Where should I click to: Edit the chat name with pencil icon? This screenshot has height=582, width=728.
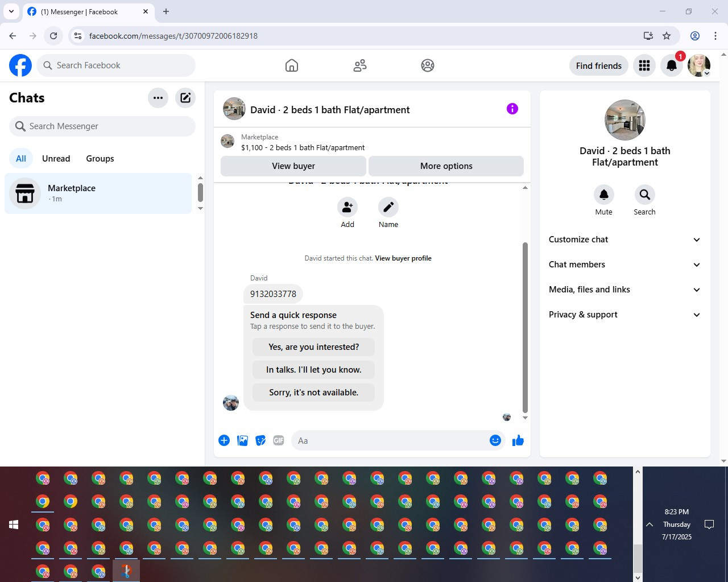pos(388,207)
